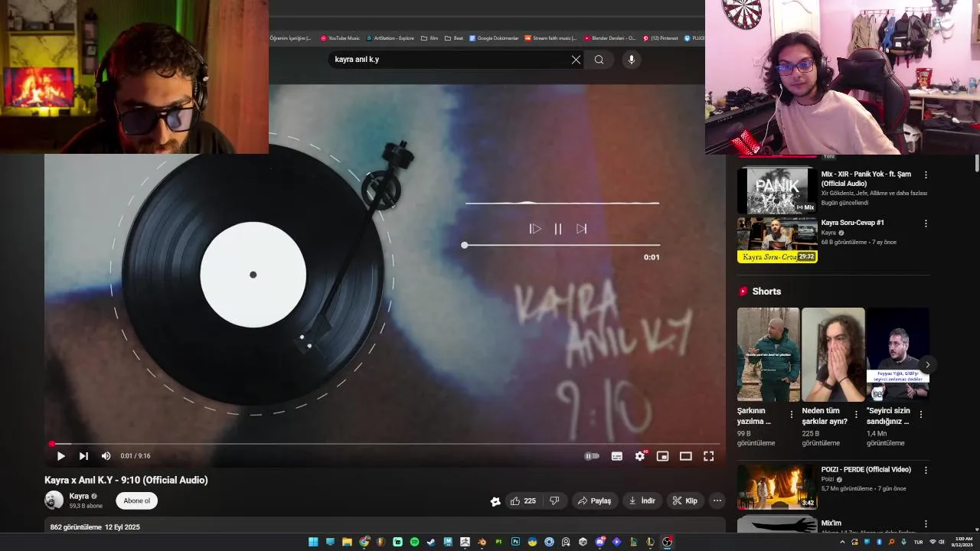Skip to the next video
980x551 pixels.
83,456
